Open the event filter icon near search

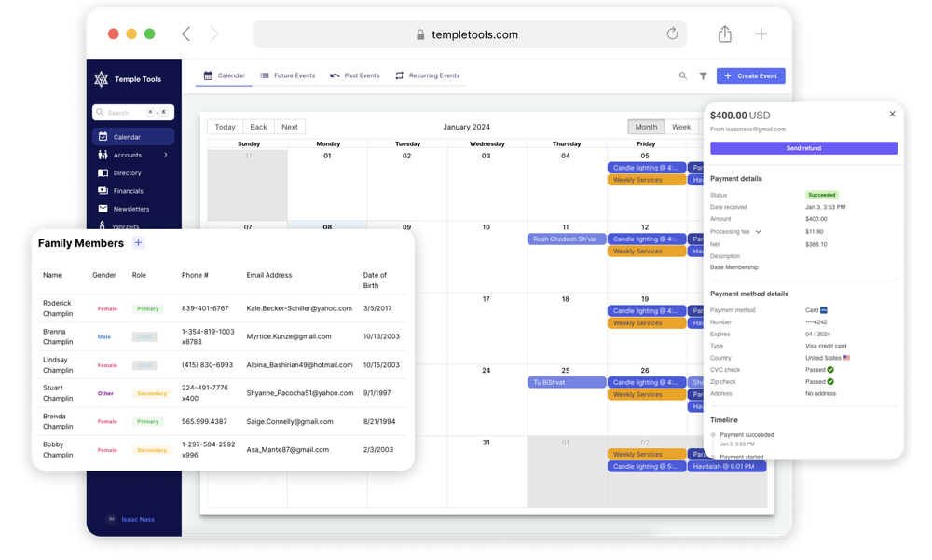point(703,75)
